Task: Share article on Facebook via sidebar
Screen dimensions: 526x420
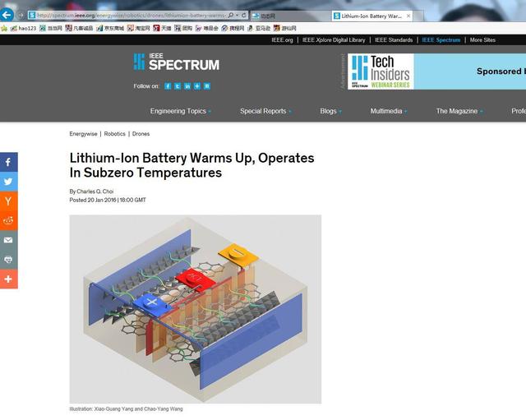Action: 8,162
